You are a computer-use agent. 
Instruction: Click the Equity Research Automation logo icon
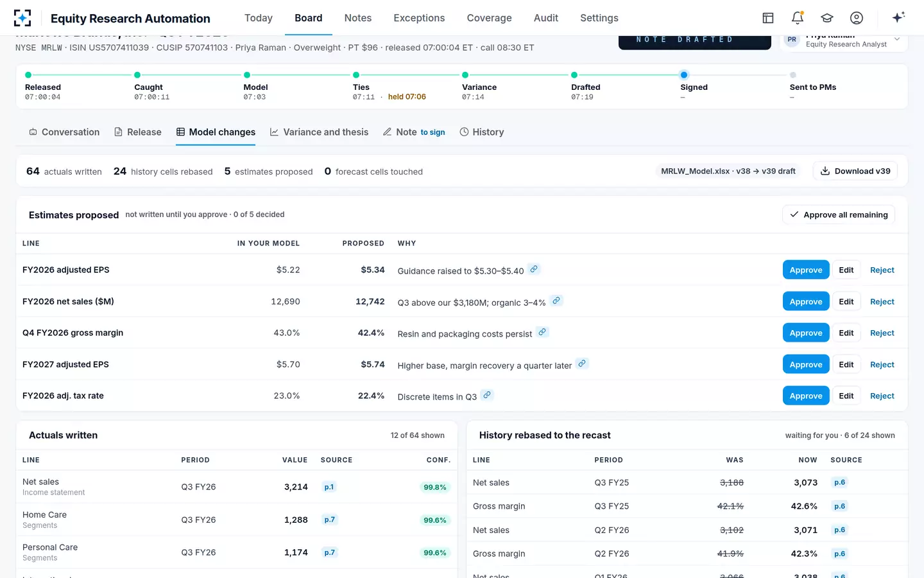[x=22, y=18]
